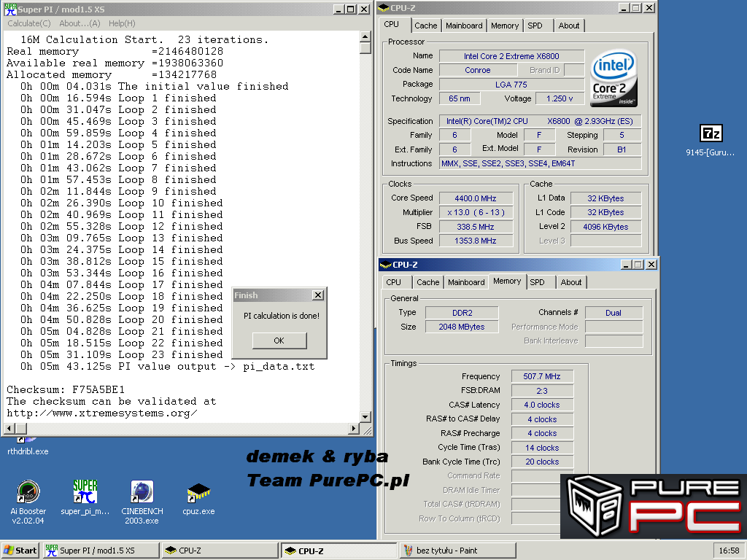Click the lower CPU-Z window title icon
Screen dimensions: 747x560
[x=385, y=265]
